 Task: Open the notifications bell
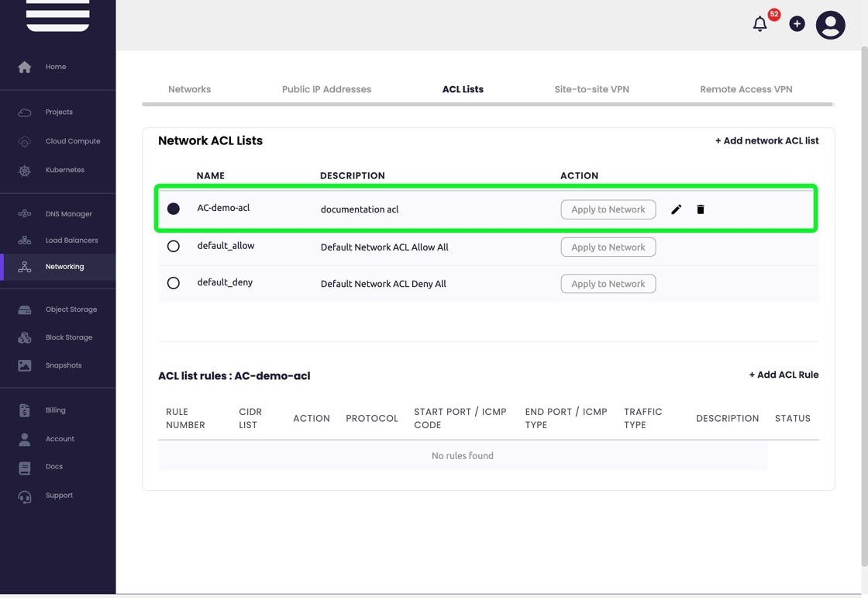point(760,24)
